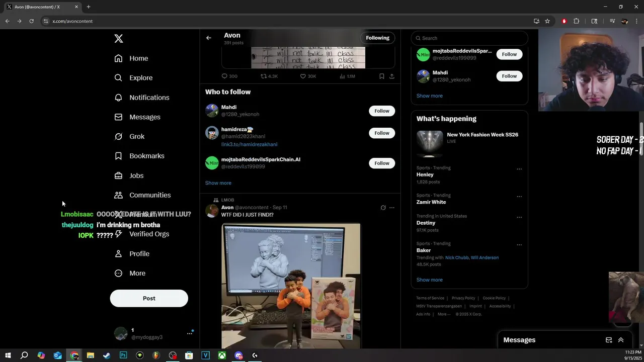Screen dimensions: 644x362
Task: Open the Chrome extensions puzzle icon
Action: (x=577, y=21)
